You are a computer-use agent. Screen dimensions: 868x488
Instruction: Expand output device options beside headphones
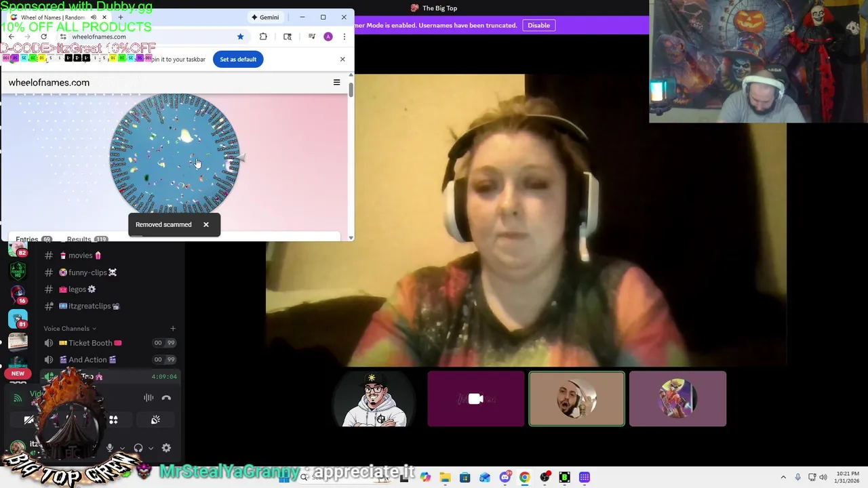click(x=151, y=448)
